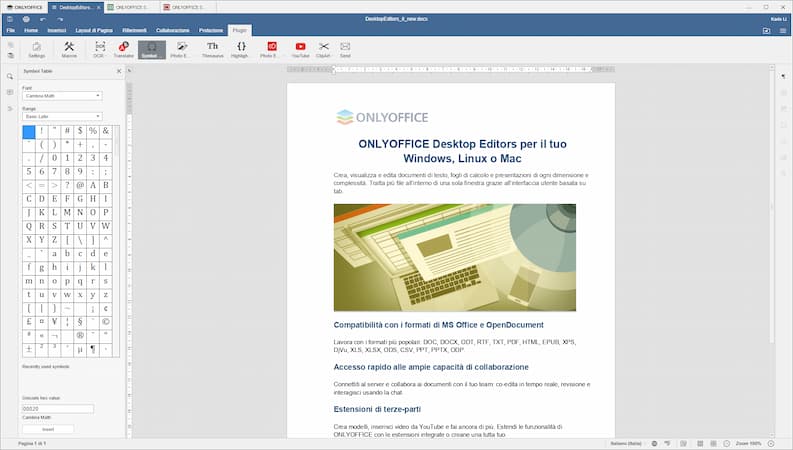Click the globe language icon in status bar
This screenshot has width=793, height=450.
654,443
